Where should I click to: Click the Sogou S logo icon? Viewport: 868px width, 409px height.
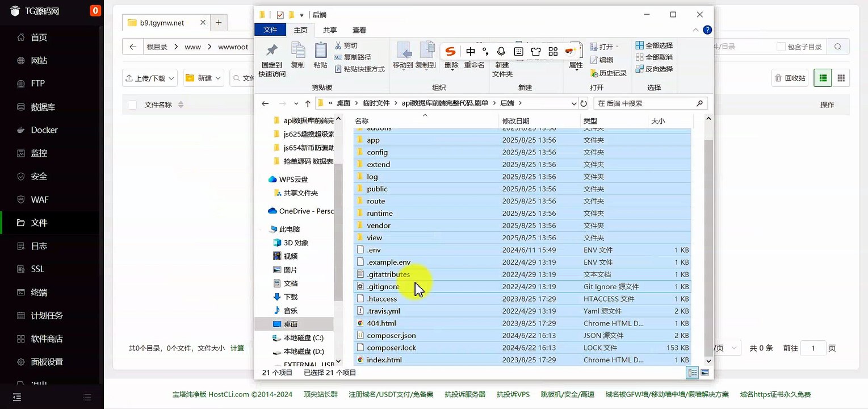pos(450,51)
